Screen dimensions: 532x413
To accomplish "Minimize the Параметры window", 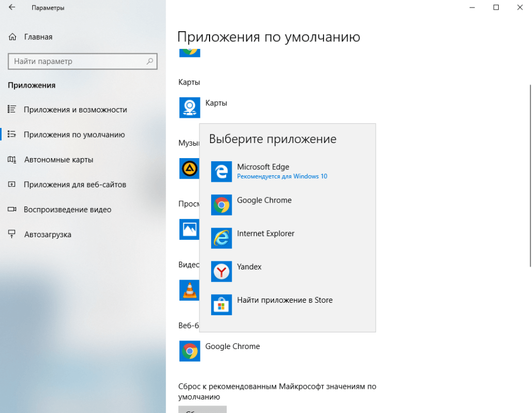I will pyautogui.click(x=472, y=8).
